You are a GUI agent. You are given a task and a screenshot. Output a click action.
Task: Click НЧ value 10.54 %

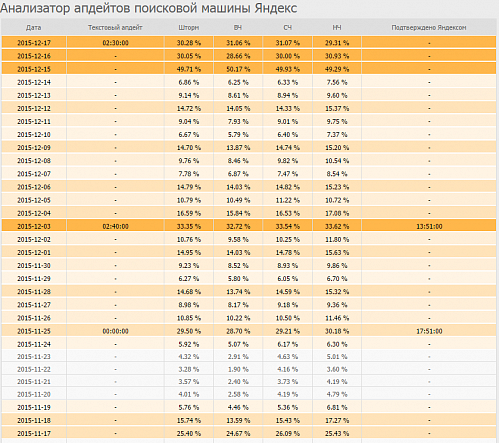click(337, 161)
